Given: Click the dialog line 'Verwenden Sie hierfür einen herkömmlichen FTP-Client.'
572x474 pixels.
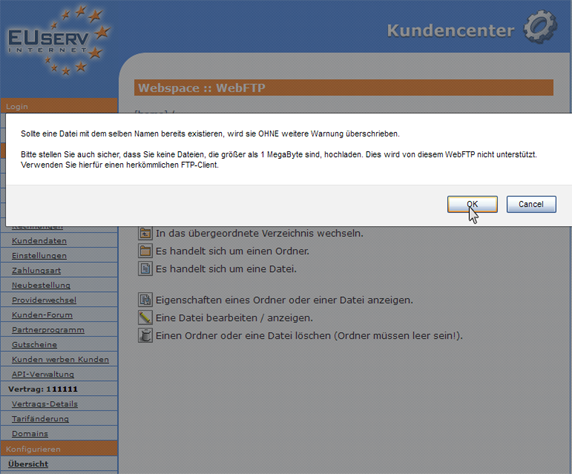Looking at the screenshot, I should pos(120,165).
